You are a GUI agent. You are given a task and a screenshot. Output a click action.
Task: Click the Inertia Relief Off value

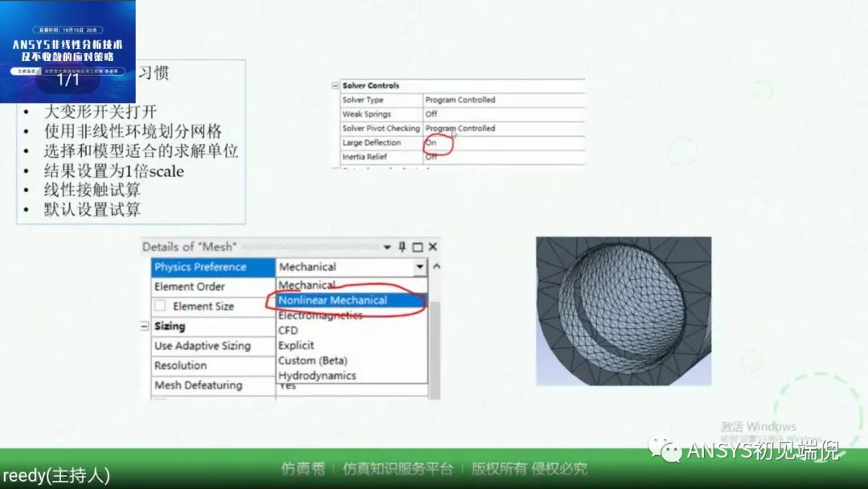click(x=432, y=157)
